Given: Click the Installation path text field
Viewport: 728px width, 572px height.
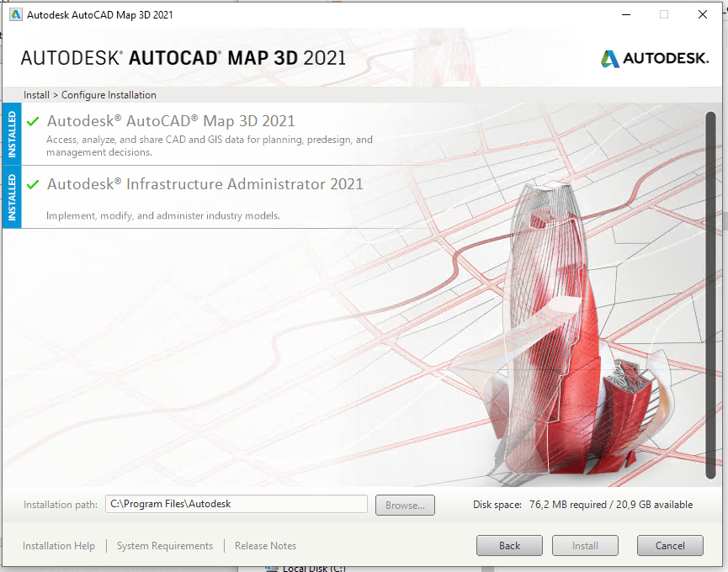Looking at the screenshot, I should click(x=236, y=504).
